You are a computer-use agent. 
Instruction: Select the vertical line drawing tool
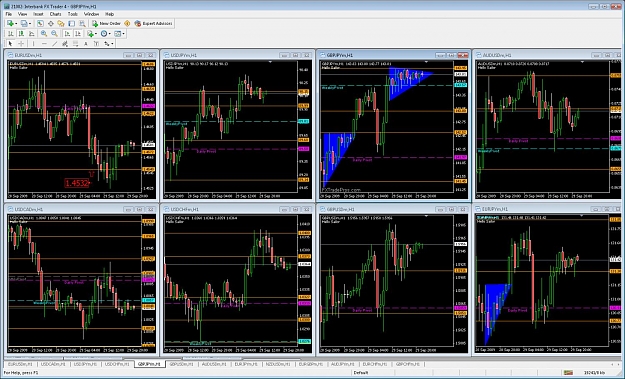[33, 43]
